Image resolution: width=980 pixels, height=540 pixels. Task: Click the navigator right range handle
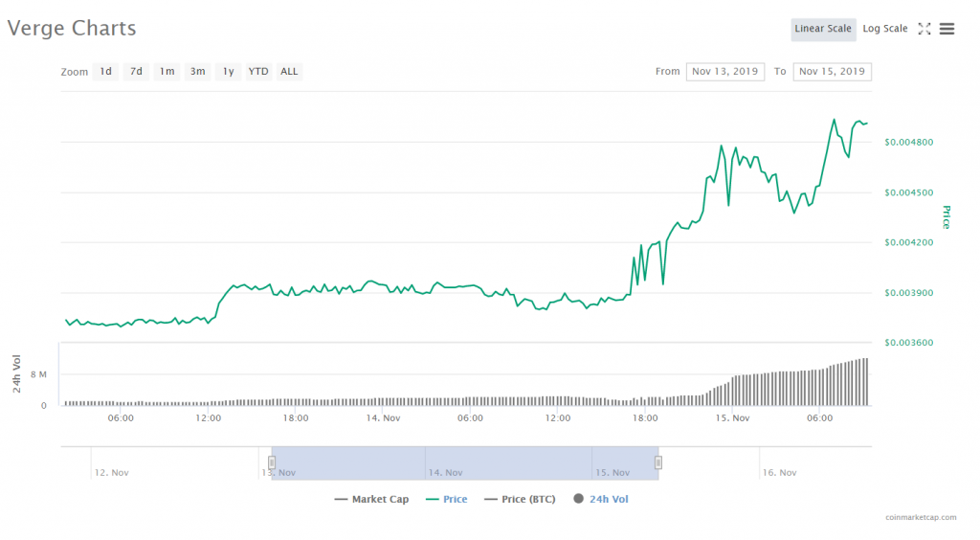658,463
